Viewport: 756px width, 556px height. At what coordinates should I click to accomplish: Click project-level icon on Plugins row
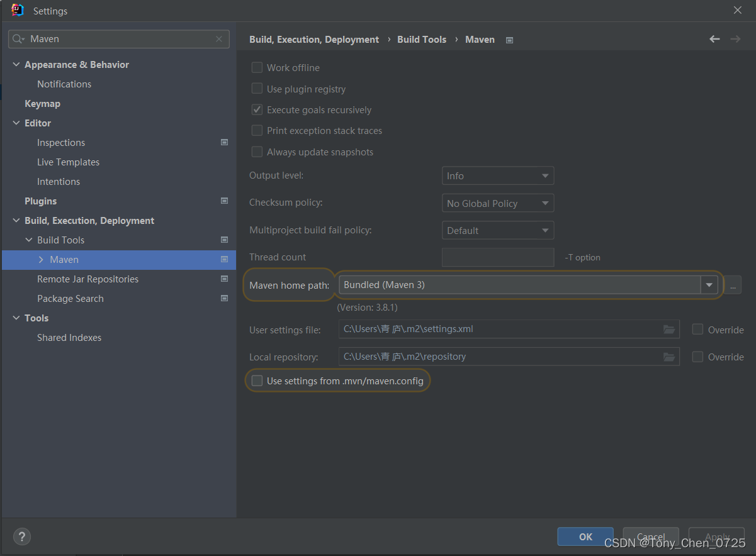[224, 201]
